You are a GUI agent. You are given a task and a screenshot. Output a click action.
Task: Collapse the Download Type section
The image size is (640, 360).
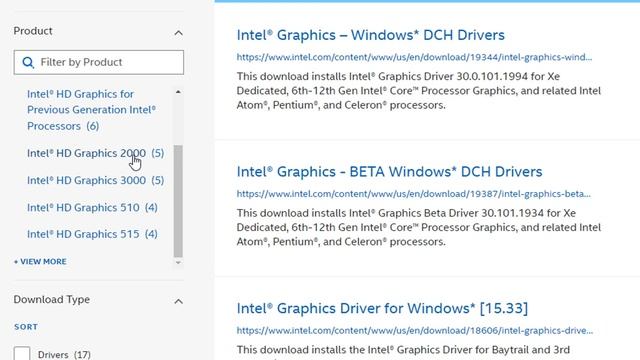pyautogui.click(x=178, y=301)
